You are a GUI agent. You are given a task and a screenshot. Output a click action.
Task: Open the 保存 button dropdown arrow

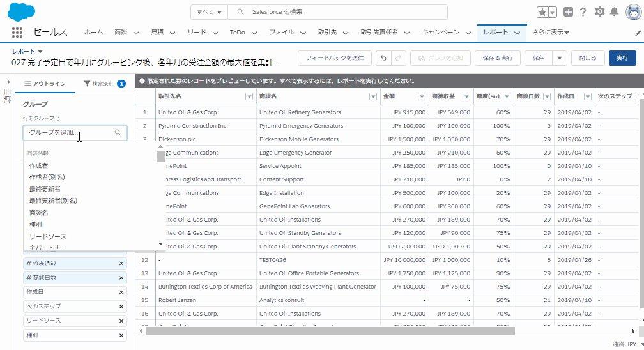click(x=560, y=58)
